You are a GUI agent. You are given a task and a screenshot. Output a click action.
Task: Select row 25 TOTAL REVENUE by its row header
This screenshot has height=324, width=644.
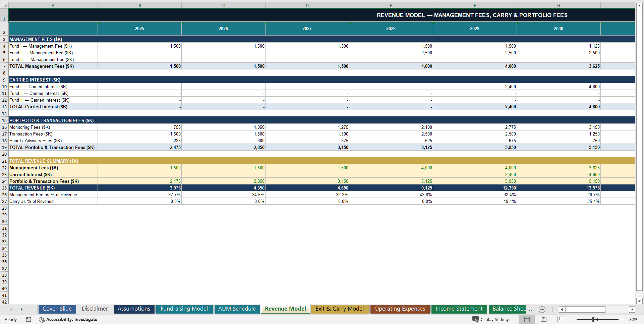(x=4, y=188)
